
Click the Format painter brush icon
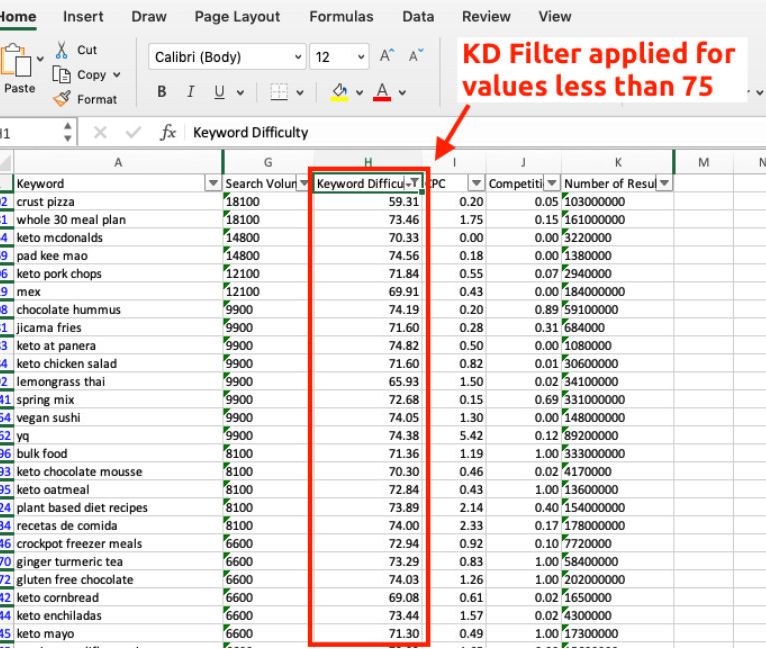(62, 99)
